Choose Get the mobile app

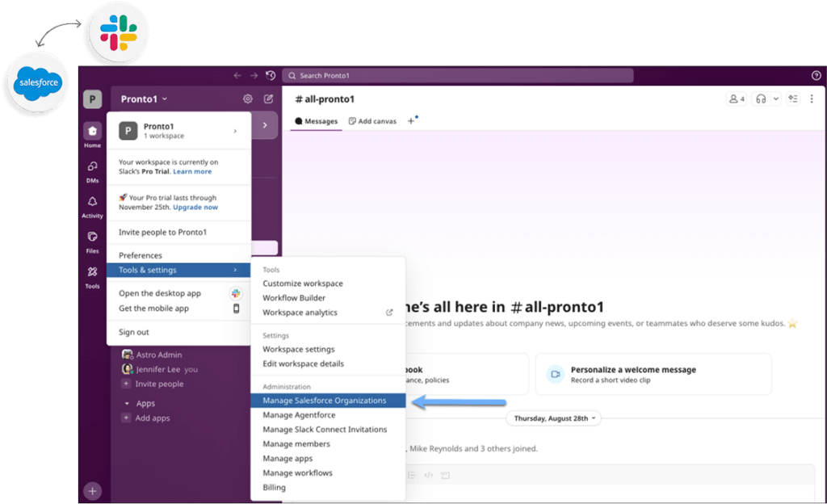click(x=153, y=309)
